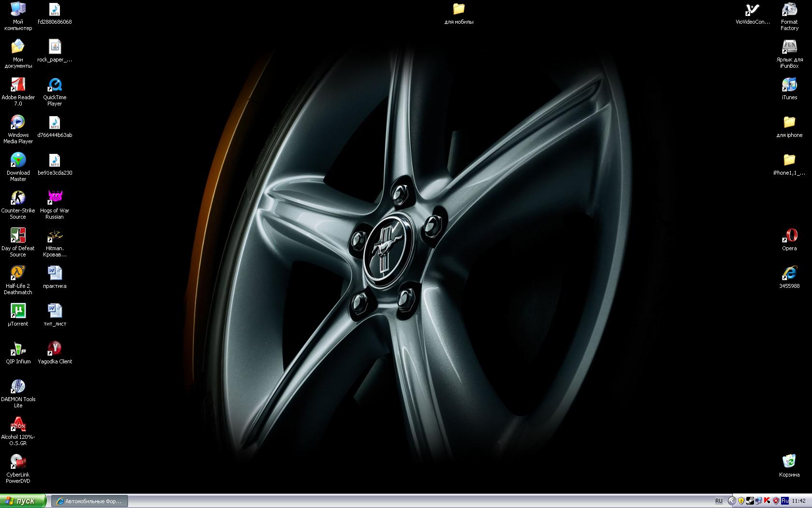Select the для iphone folder
The height and width of the screenshot is (508, 812).
pos(789,122)
